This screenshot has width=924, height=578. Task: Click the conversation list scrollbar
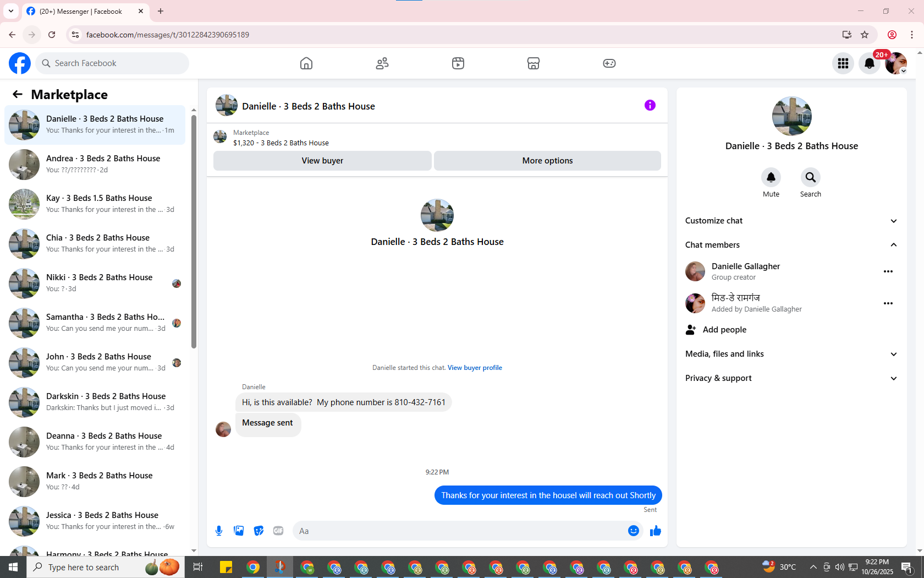(194, 231)
